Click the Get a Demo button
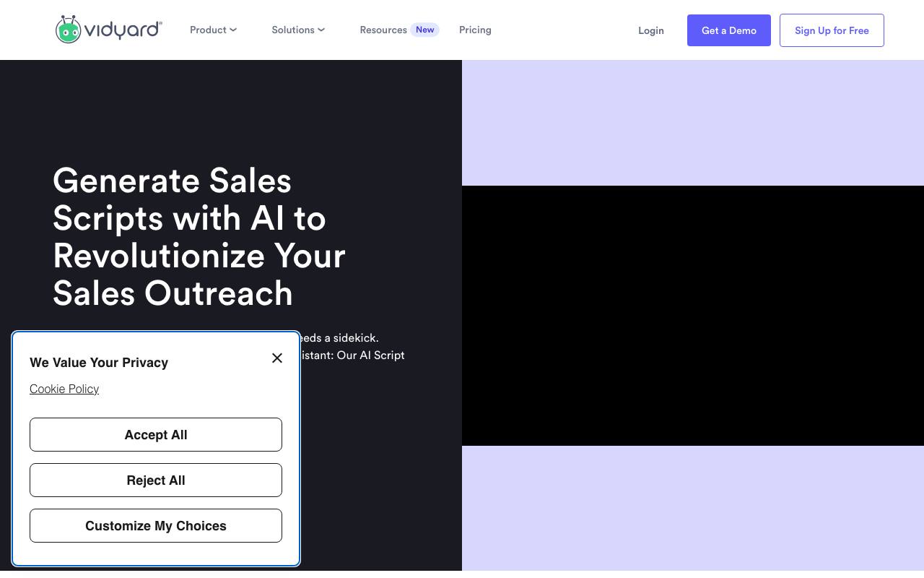924x578 pixels. click(x=729, y=30)
